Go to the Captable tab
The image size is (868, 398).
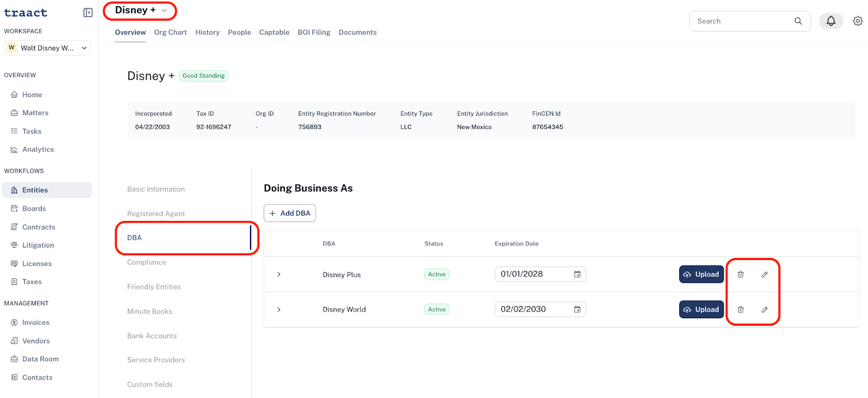(274, 33)
